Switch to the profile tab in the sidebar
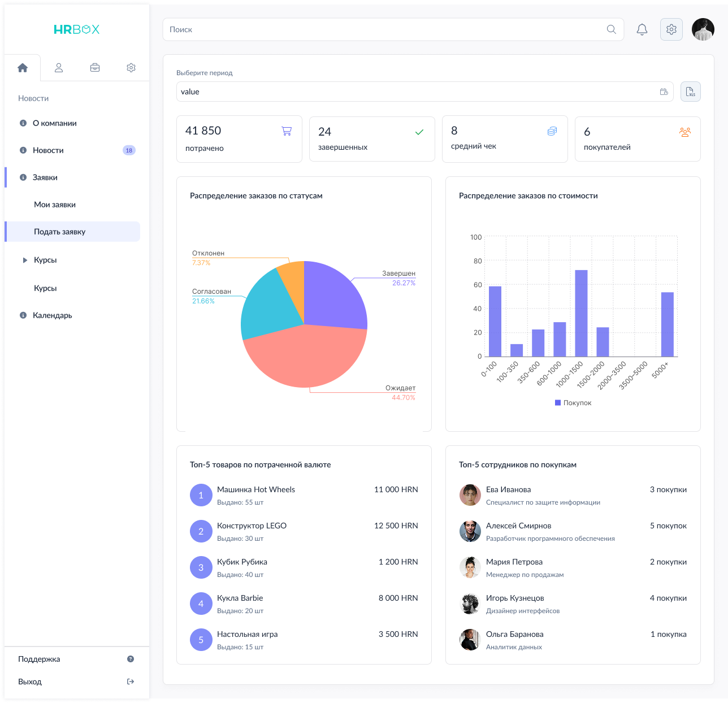 (58, 67)
